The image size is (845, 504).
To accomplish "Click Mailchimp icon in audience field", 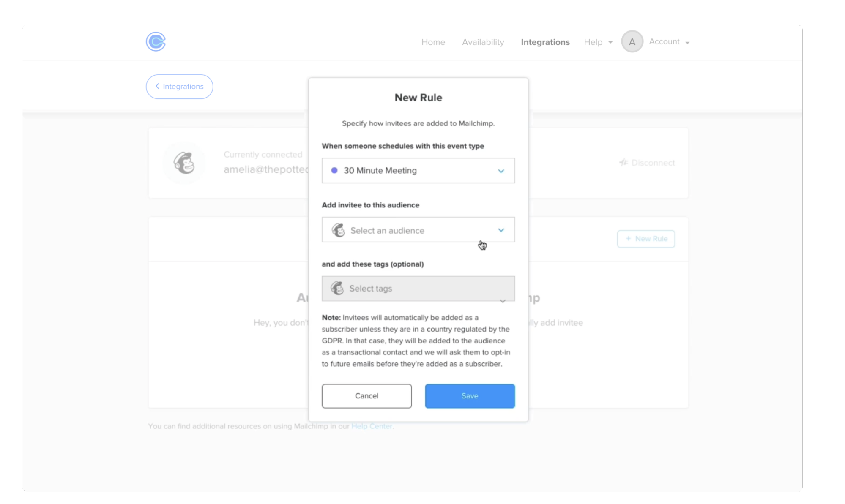I will tap(338, 230).
